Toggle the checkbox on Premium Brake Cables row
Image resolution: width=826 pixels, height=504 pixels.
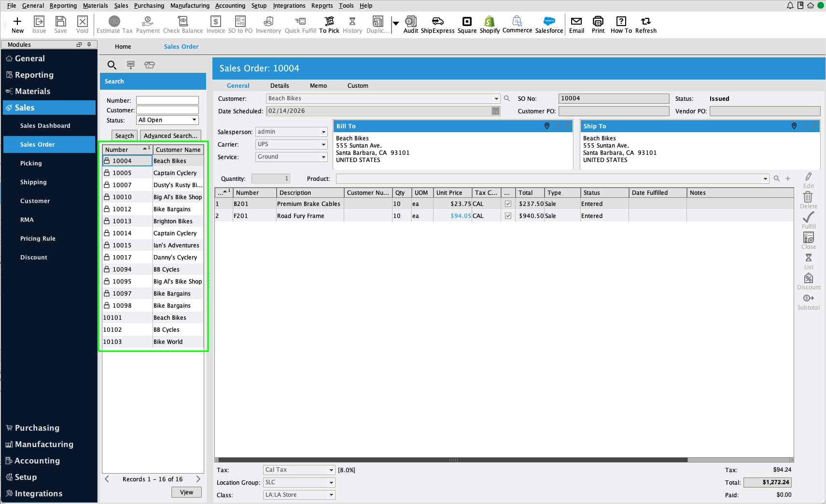pyautogui.click(x=508, y=204)
